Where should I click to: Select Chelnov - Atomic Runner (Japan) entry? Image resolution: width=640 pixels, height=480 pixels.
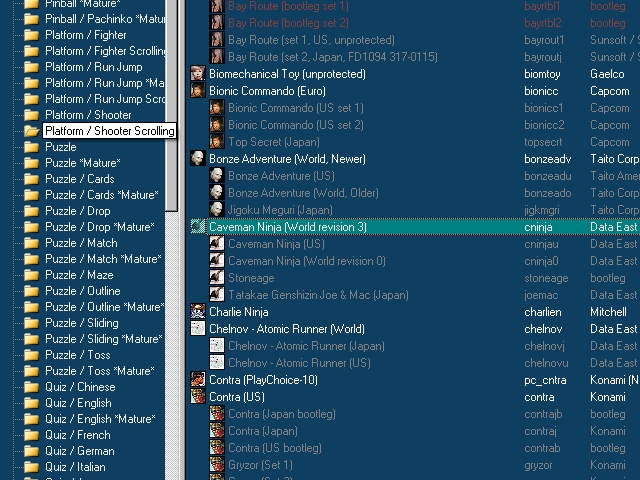pos(306,346)
